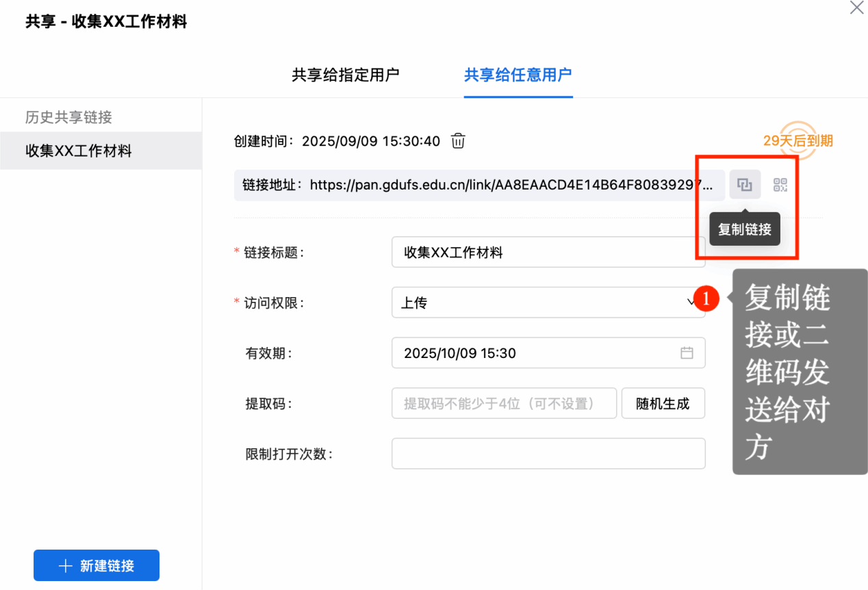868x590 pixels.
Task: Close the share dialog with X
Action: (x=856, y=8)
